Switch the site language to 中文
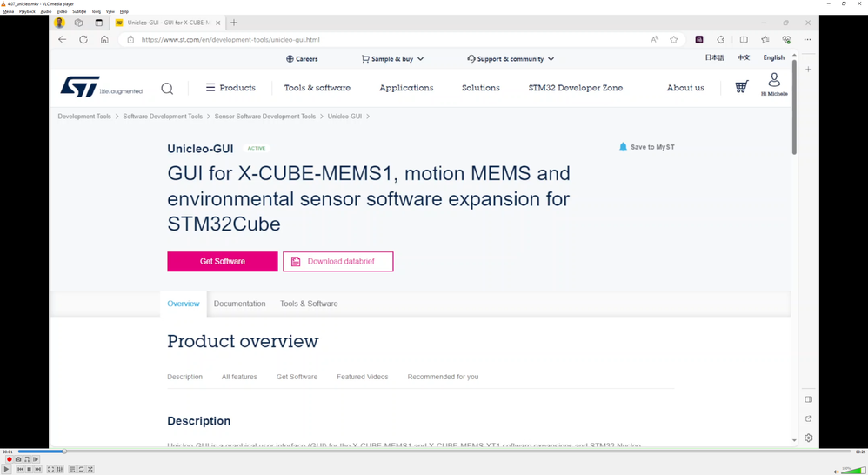 coord(744,57)
